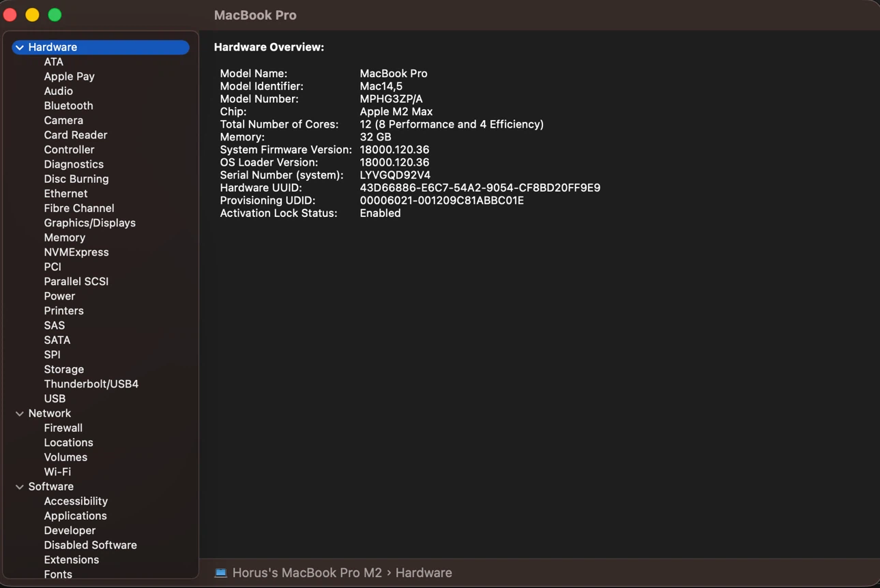The height and width of the screenshot is (588, 880).
Task: Select Graphics/Displays in the sidebar
Action: [x=89, y=223]
